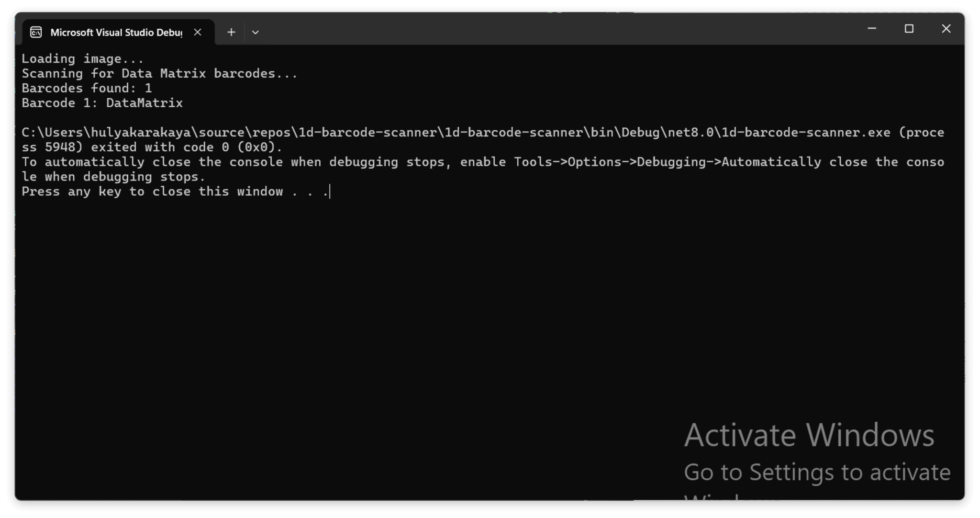Click the blinking cursor after 'Press any key'
The image size is (980, 518).
[329, 191]
